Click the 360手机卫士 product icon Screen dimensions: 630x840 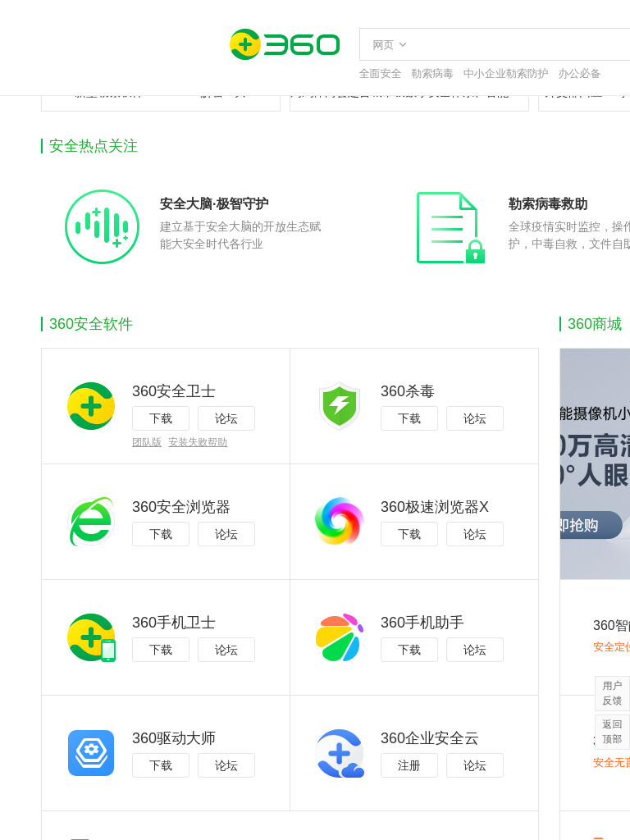point(92,637)
